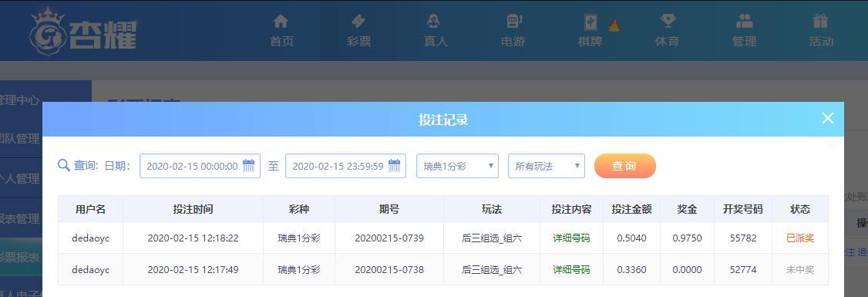Click the magnifier search icon beside 查询
Image resolution: width=868 pixels, height=297 pixels.
64,165
